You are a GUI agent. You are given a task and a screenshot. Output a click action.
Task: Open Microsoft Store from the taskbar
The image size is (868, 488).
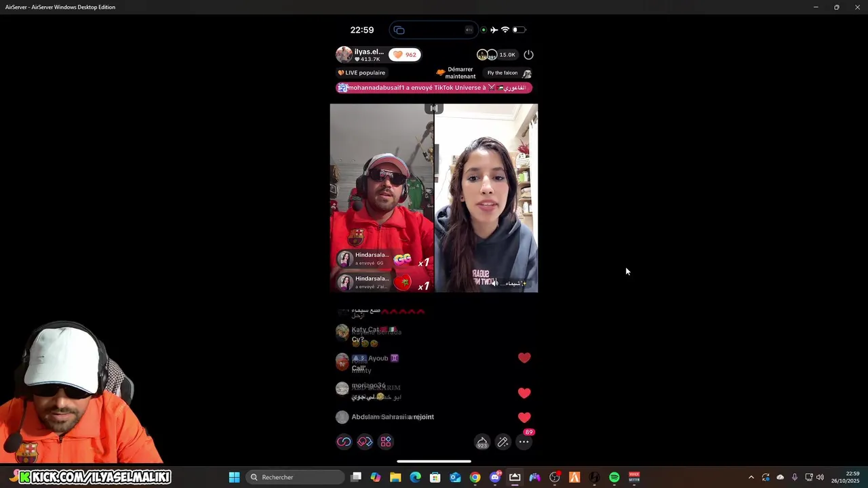[435, 477]
